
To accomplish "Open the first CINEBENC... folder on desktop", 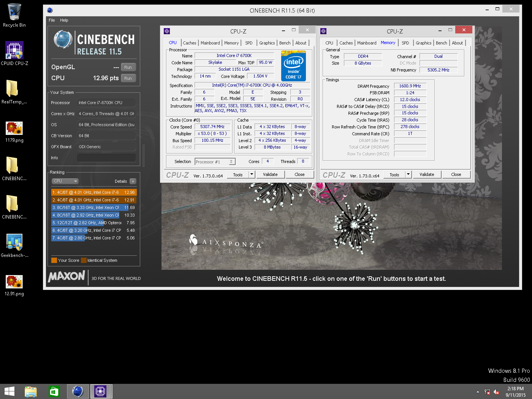I will coord(14,169).
